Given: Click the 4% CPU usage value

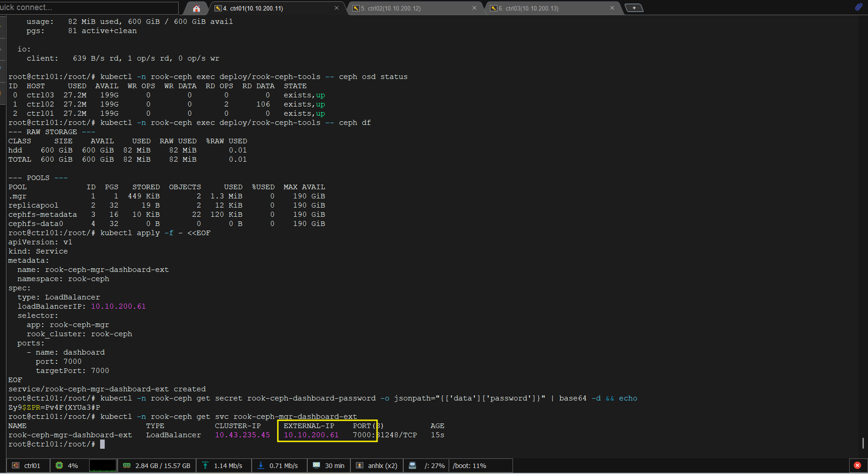Looking at the screenshot, I should 73,466.
